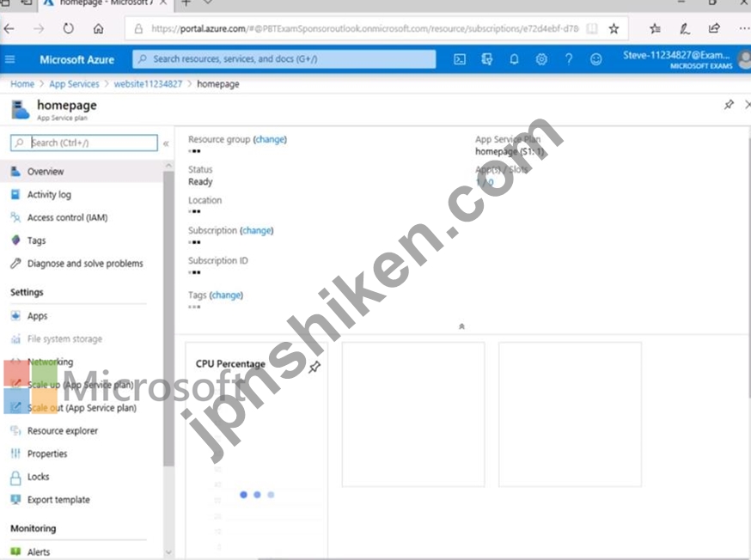Viewport: 751px width, 560px height.
Task: Open the browser settings and more menu
Action: click(x=744, y=28)
